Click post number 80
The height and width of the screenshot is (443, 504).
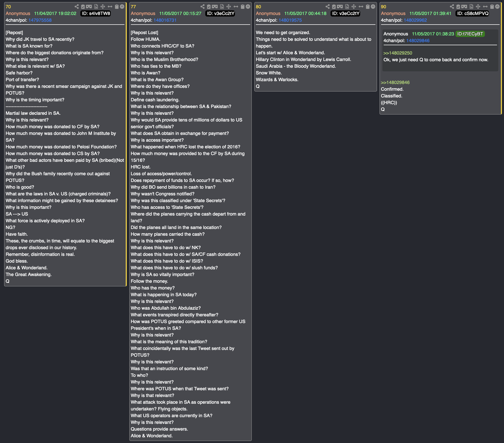click(x=258, y=7)
